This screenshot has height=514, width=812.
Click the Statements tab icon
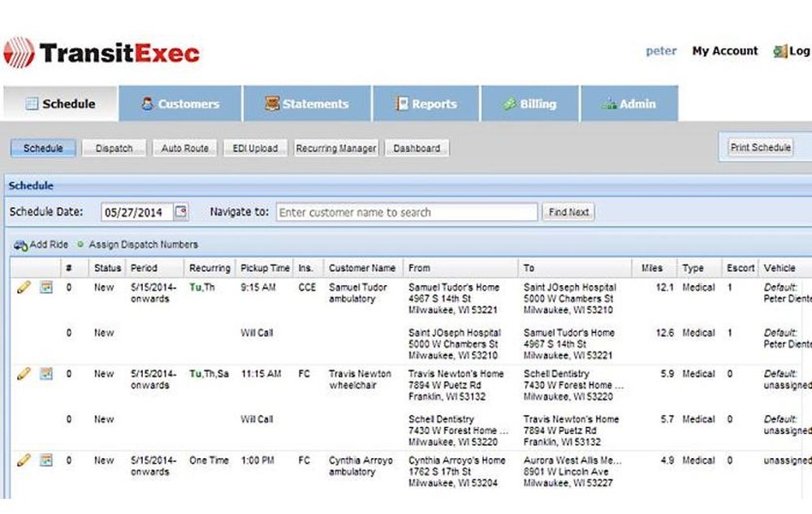pos(272,103)
